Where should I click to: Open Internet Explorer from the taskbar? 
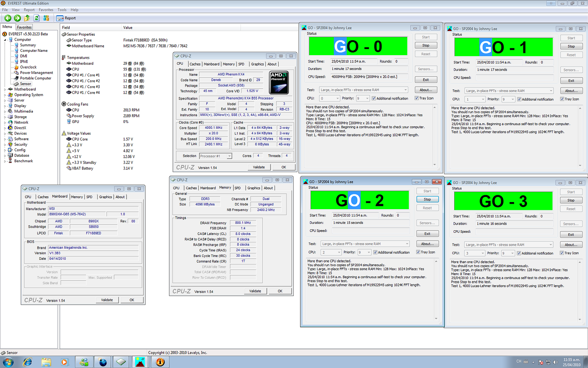pyautogui.click(x=27, y=362)
